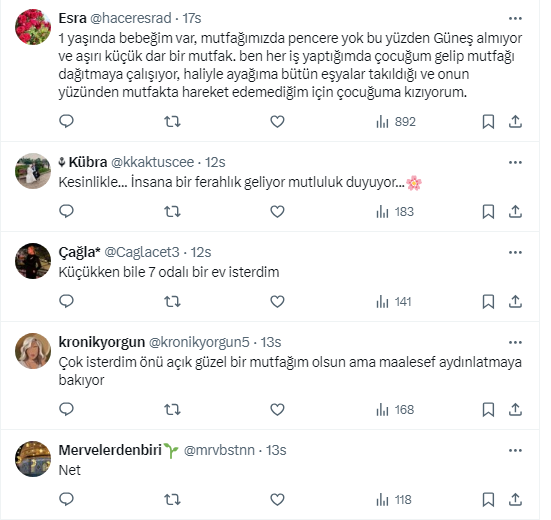551x520 pixels.
Task: Open Çağla's profile avatar
Action: click(33, 261)
